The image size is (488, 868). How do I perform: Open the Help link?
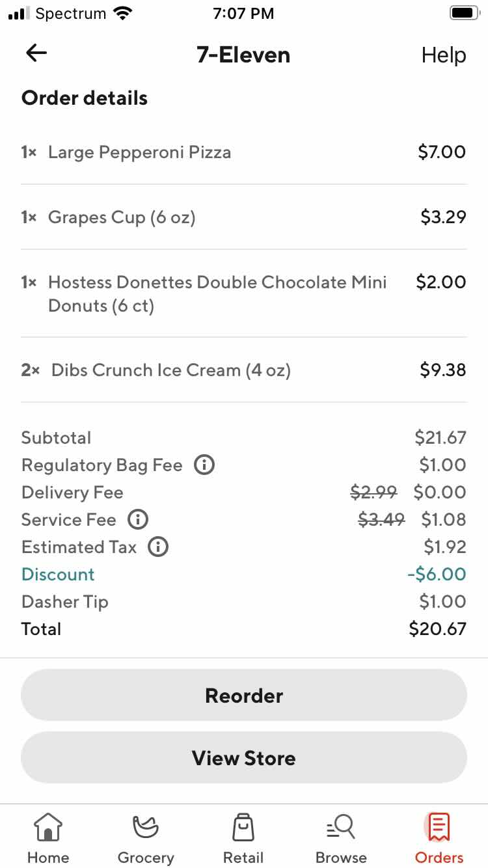pyautogui.click(x=444, y=55)
